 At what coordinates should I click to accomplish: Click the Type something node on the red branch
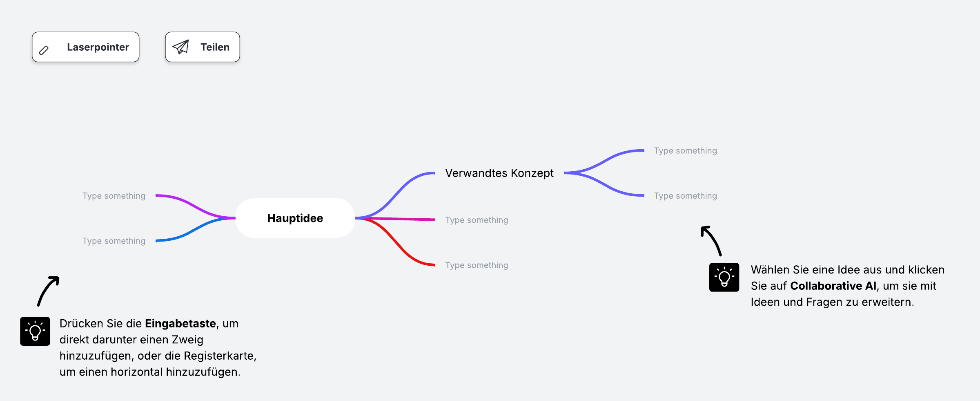[477, 265]
